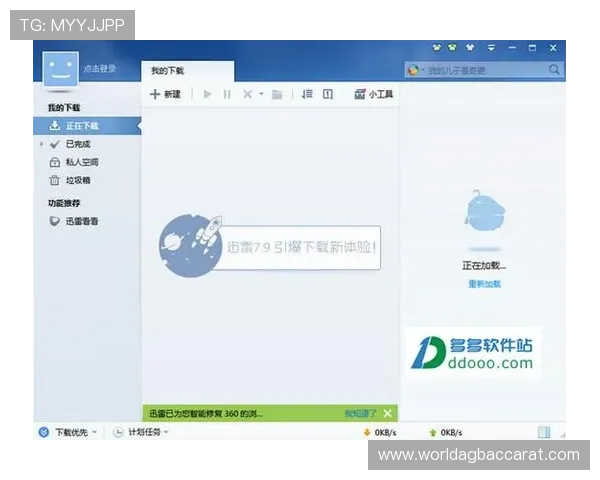Click the delete task X icon
This screenshot has height=480, width=600.
(248, 94)
